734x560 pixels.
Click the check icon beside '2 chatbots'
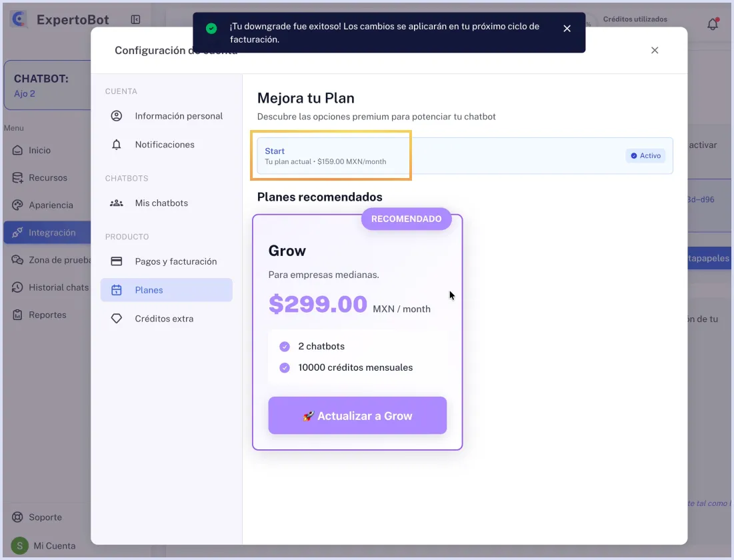pyautogui.click(x=285, y=347)
